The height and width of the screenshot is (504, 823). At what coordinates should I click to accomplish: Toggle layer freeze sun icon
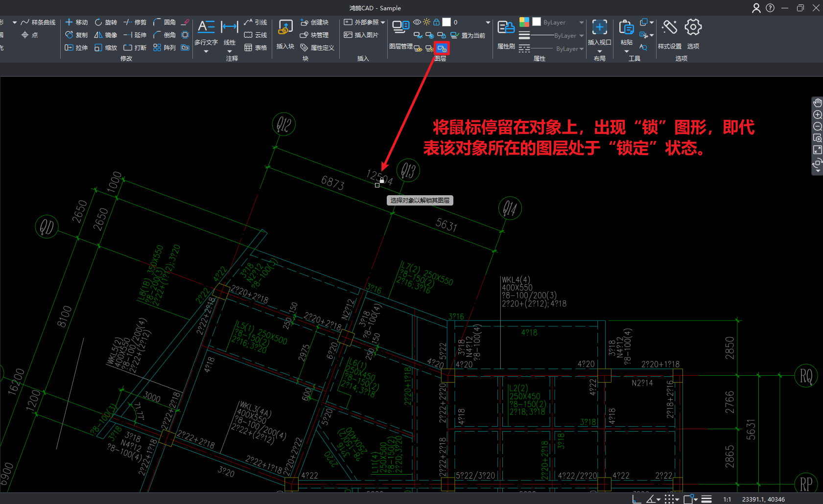point(427,22)
